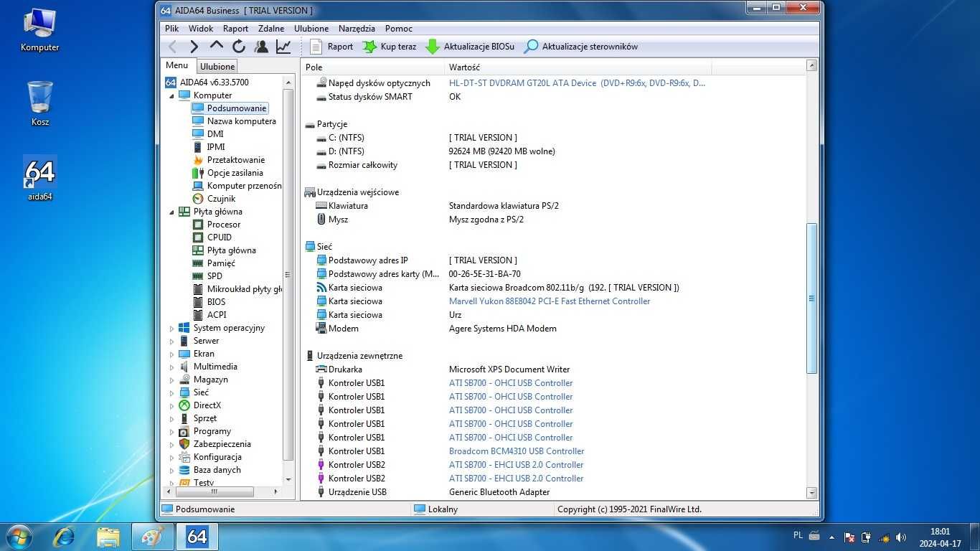
Task: Refresh the page with the circular arrow icon
Action: pos(239,47)
